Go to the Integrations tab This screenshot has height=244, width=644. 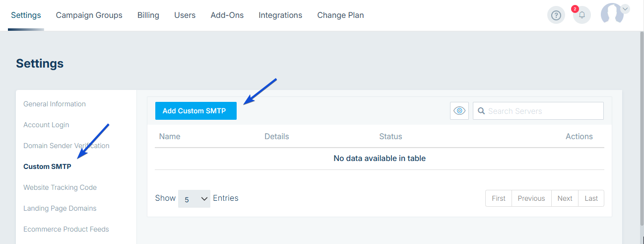pos(280,15)
